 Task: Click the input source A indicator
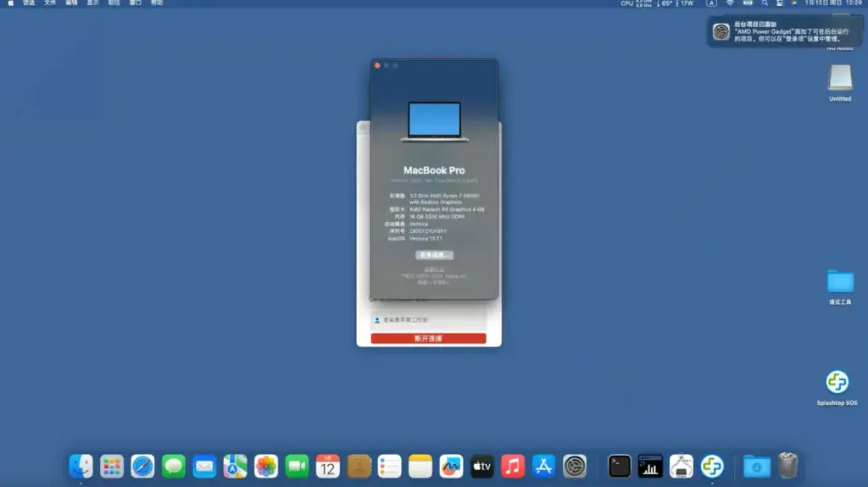click(x=711, y=3)
